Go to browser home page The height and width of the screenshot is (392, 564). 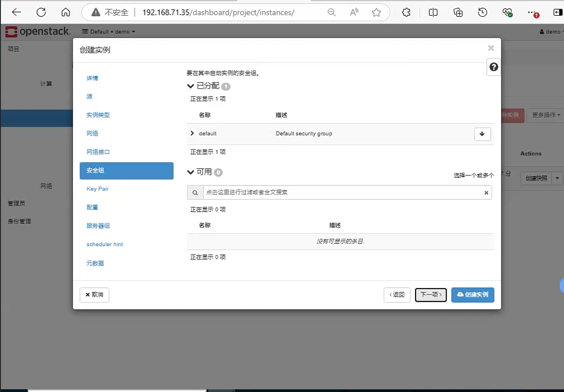coord(66,12)
